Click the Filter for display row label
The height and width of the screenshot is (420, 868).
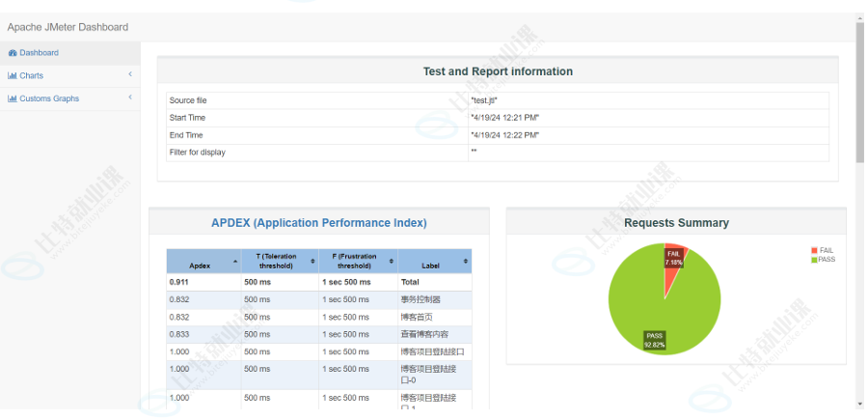point(197,153)
